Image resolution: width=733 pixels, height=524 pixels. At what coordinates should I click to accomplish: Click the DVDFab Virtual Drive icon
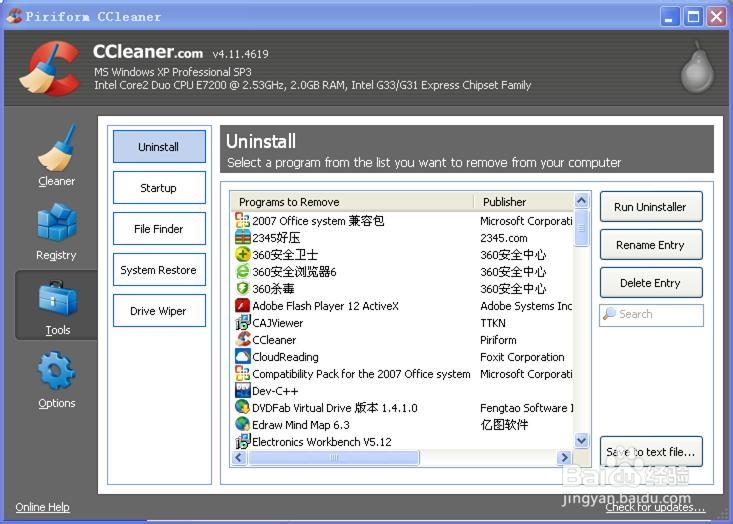click(242, 407)
